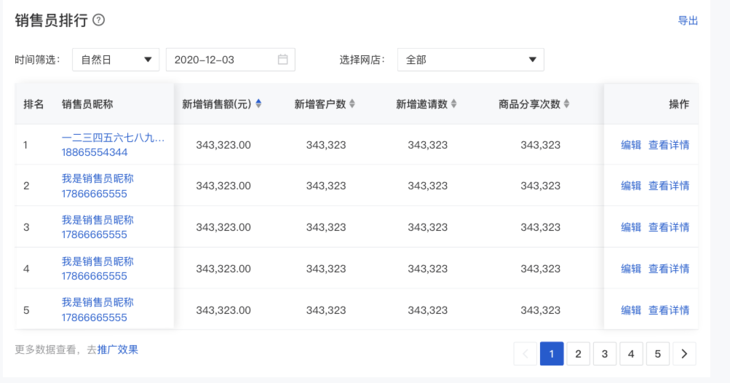
Task: Open the 选择网店 全部 dropdown
Action: click(470, 60)
